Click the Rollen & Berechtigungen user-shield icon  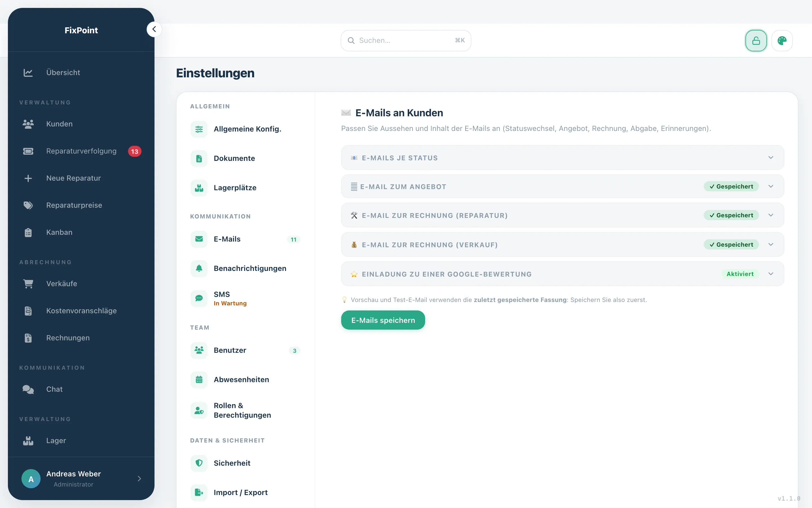(x=199, y=410)
